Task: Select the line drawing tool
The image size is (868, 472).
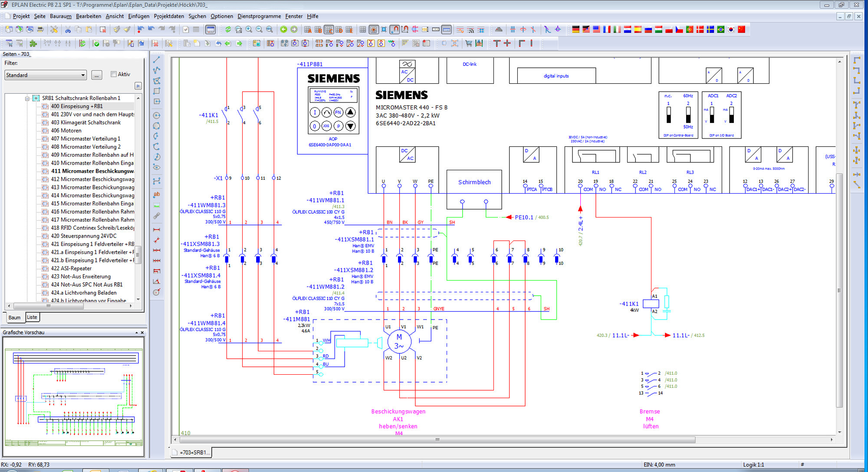Action: [x=157, y=60]
